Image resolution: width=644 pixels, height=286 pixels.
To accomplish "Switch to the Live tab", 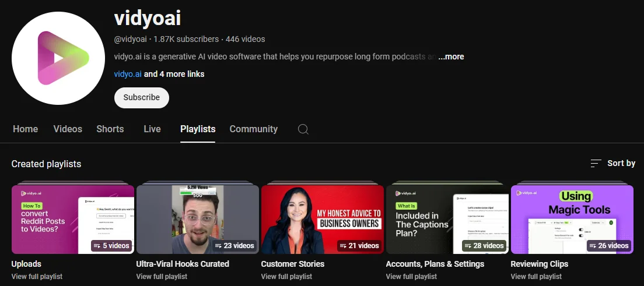I will coord(152,129).
